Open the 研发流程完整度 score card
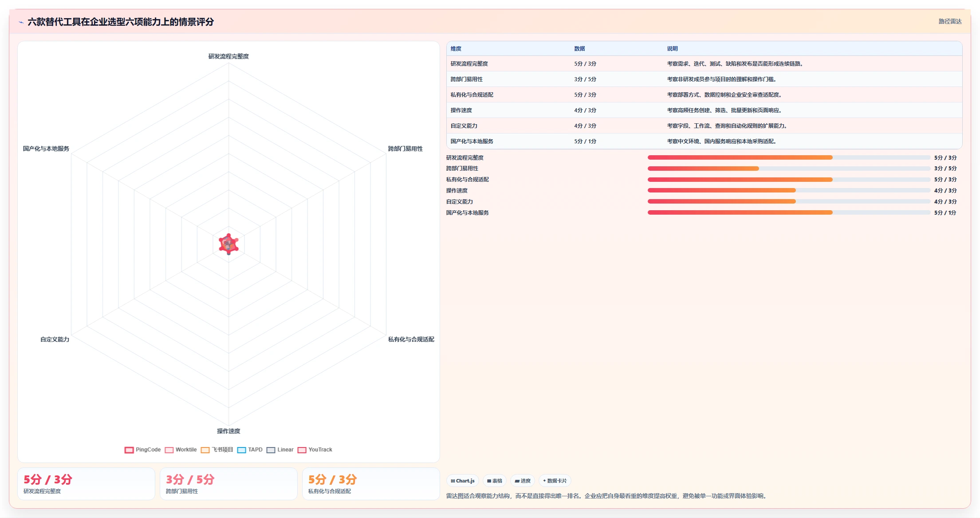 point(86,484)
